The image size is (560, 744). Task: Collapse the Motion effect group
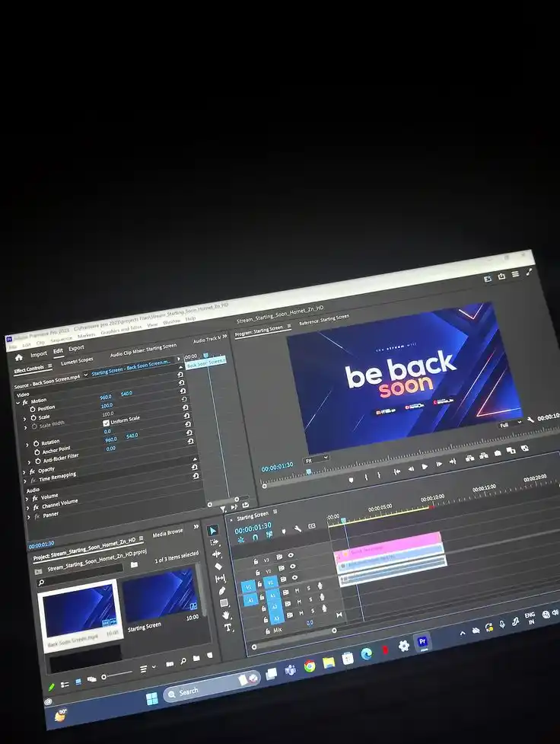[18, 403]
